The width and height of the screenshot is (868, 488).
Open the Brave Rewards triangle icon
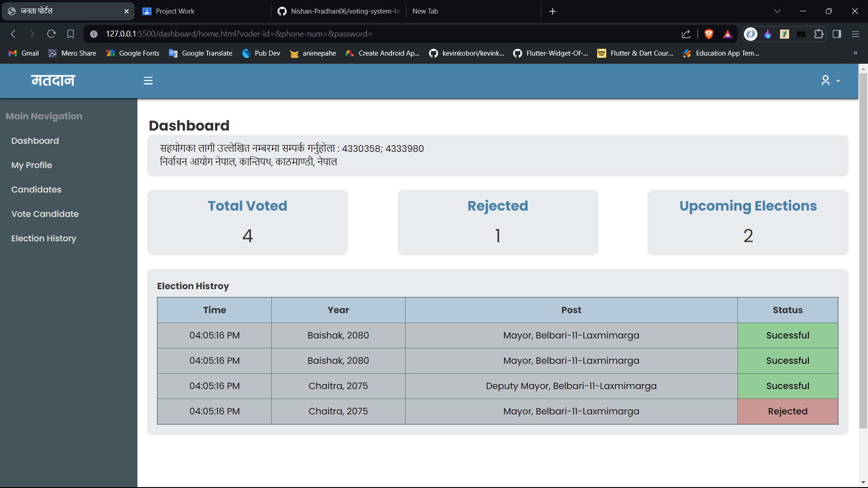tap(727, 34)
